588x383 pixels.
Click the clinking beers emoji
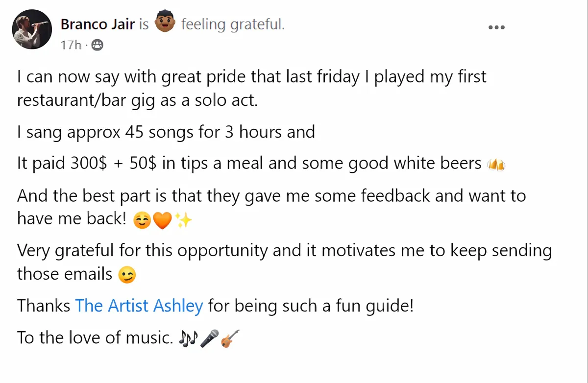496,165
